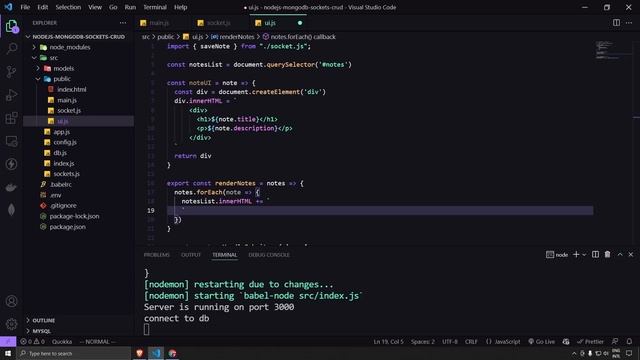
Task: Click the Windows search box
Action: [73, 353]
